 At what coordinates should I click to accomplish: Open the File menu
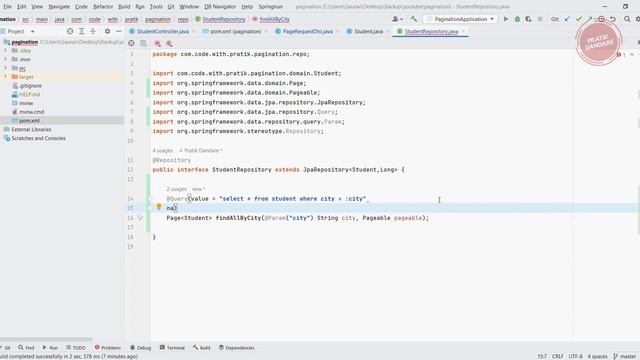7,7
